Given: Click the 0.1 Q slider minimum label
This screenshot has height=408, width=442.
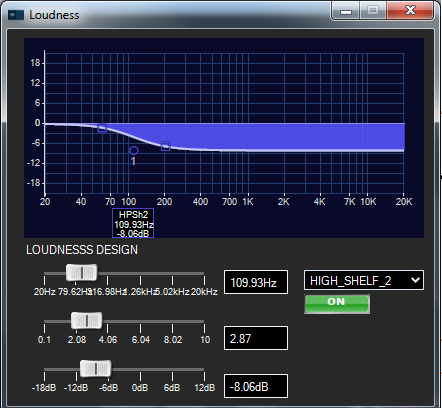Looking at the screenshot, I should point(44,340).
